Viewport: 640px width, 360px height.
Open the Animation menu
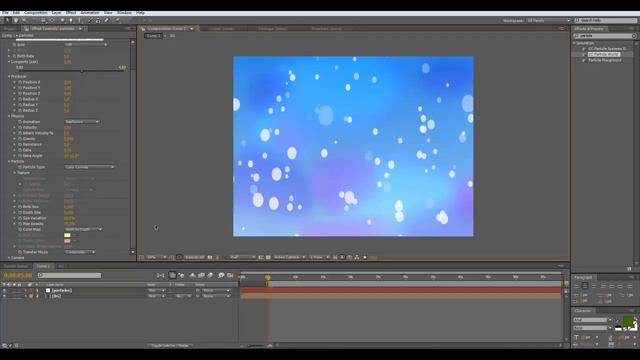coord(90,13)
